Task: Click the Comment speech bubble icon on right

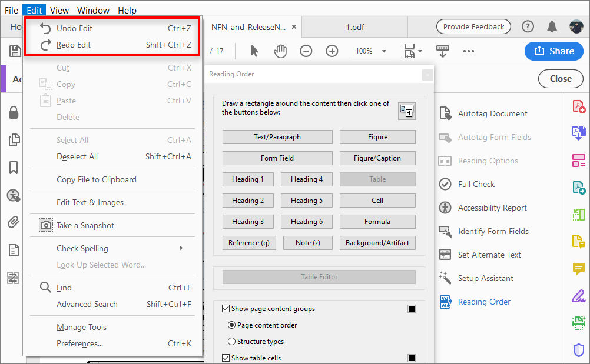Action: click(x=578, y=268)
